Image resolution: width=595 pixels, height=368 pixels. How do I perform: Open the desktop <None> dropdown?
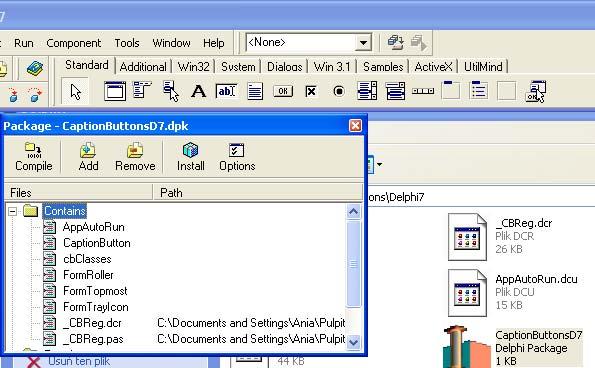(x=363, y=42)
